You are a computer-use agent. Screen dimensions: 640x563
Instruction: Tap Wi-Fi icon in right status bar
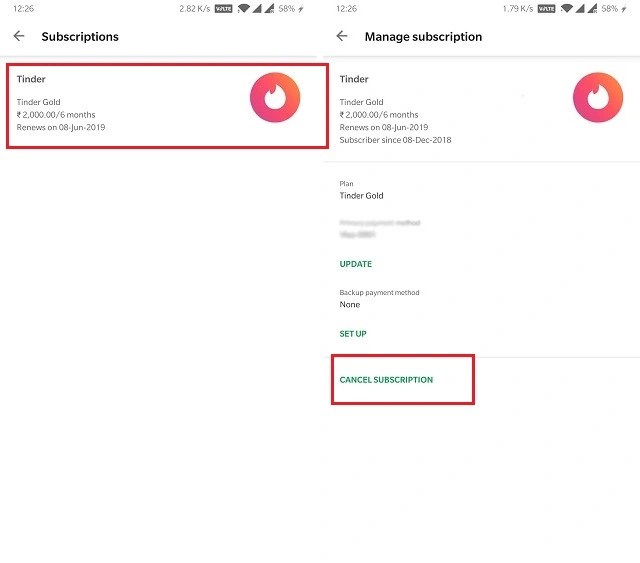567,9
